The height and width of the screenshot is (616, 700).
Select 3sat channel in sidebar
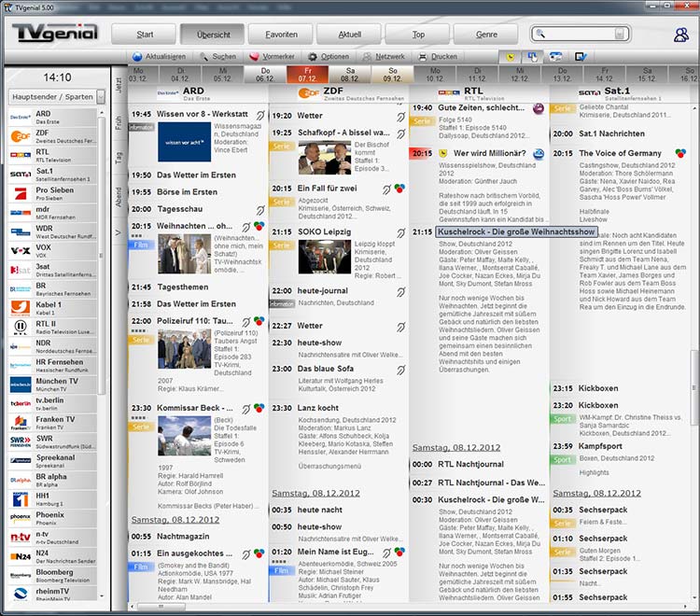(x=52, y=270)
